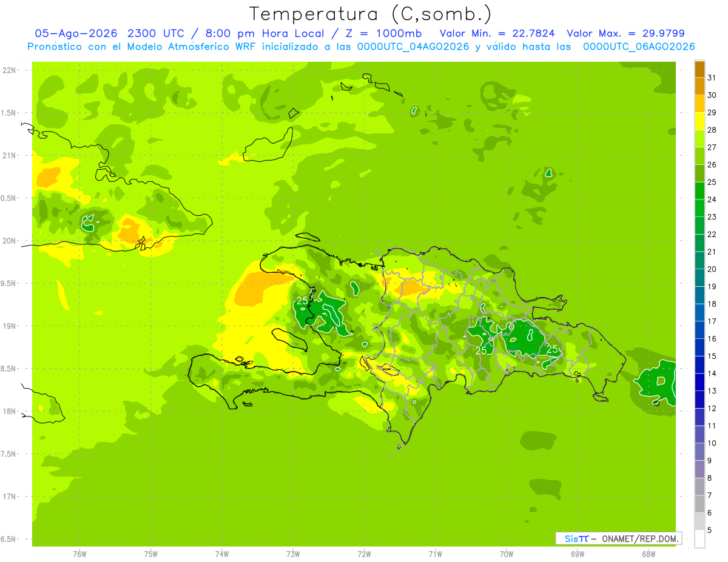Click the '22N' latitude axis label

[10, 70]
